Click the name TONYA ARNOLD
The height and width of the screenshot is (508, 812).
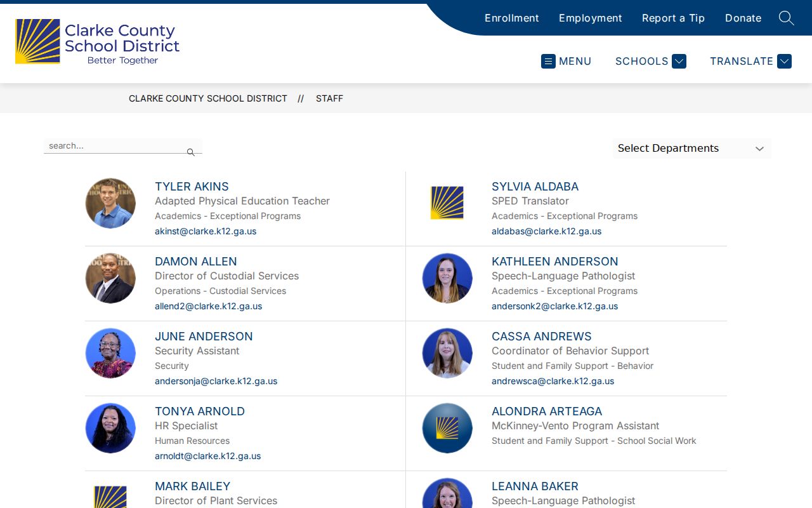200,411
